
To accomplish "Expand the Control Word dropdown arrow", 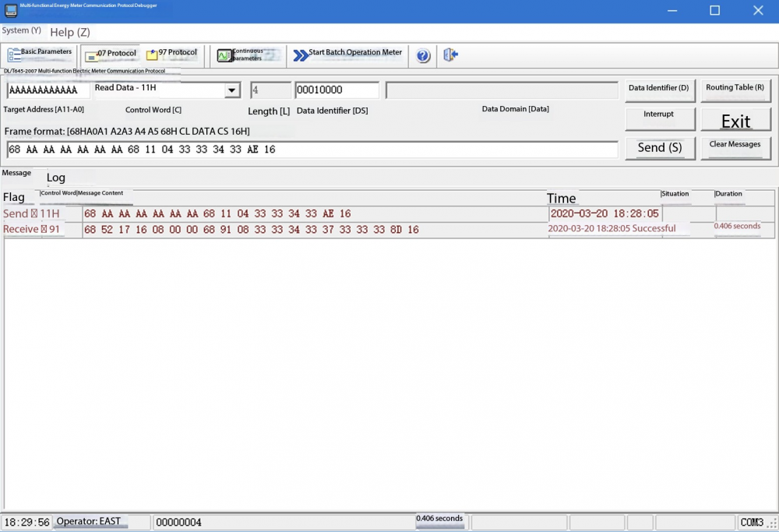I will (x=231, y=90).
